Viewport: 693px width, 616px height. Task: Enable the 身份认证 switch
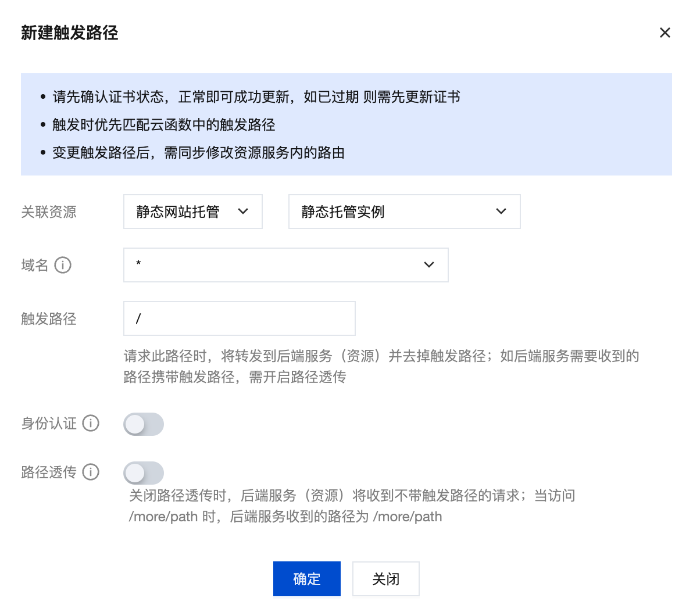(x=144, y=424)
